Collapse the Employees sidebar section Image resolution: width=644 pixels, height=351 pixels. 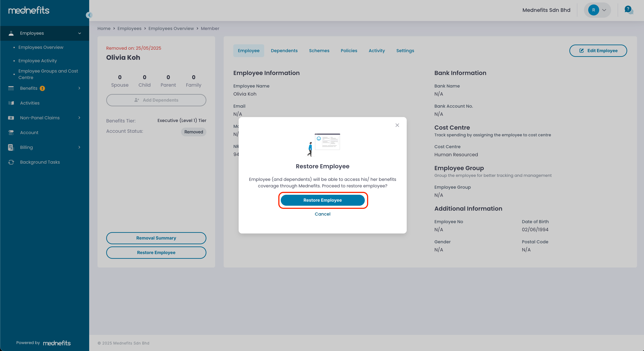(80, 33)
